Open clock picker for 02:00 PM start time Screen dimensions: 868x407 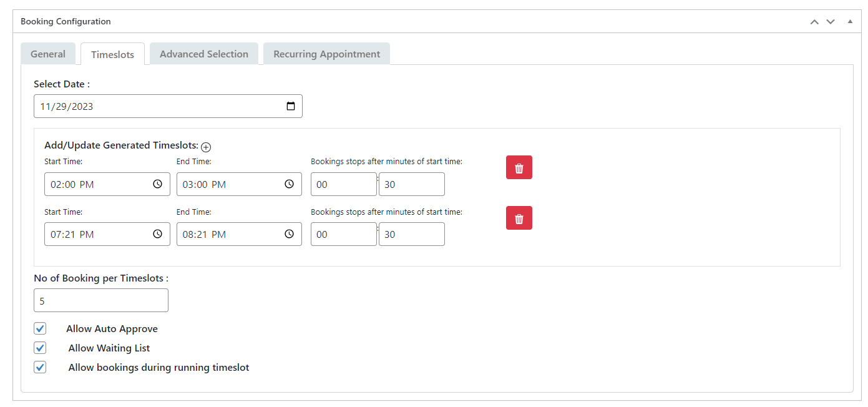tap(157, 184)
